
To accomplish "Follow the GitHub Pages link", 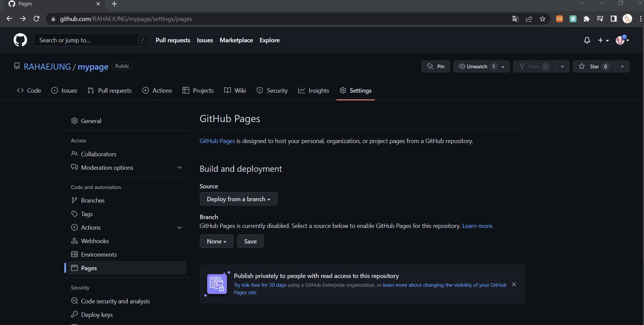I will 217,141.
